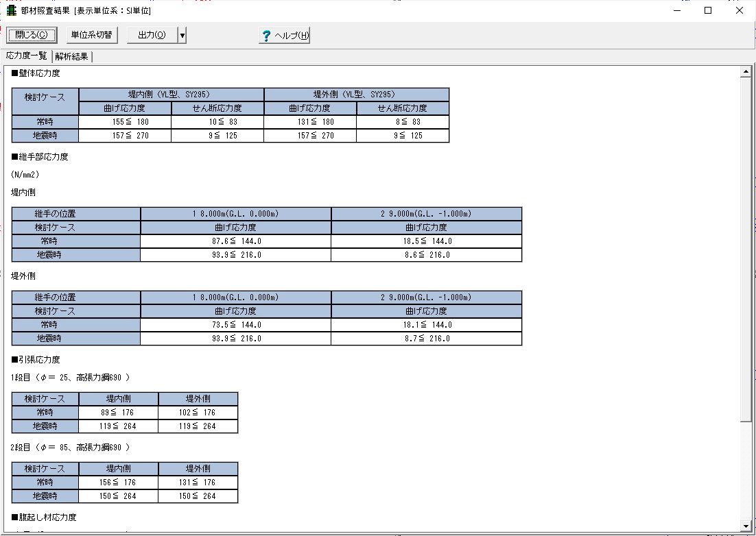Click the 堤外側（VL型、SY295）header cell
Viewport: 756px width, 536px height.
357,95
